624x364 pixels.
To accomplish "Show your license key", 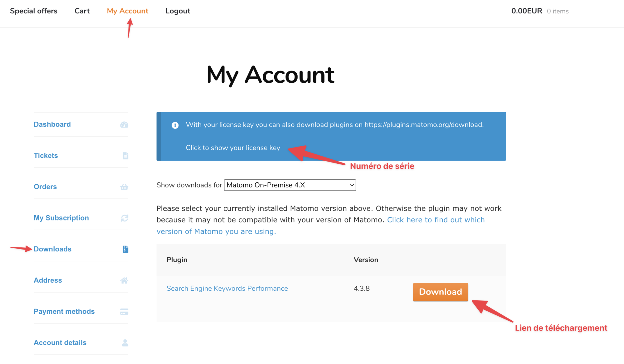I will pos(233,148).
